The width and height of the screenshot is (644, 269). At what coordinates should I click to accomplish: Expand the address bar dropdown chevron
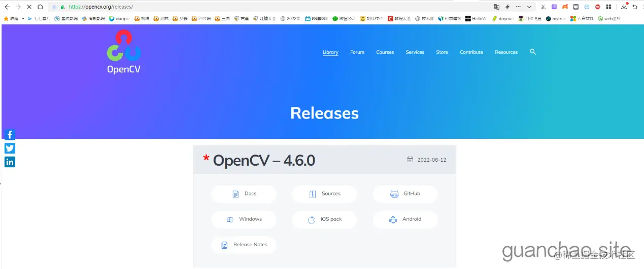[529, 7]
